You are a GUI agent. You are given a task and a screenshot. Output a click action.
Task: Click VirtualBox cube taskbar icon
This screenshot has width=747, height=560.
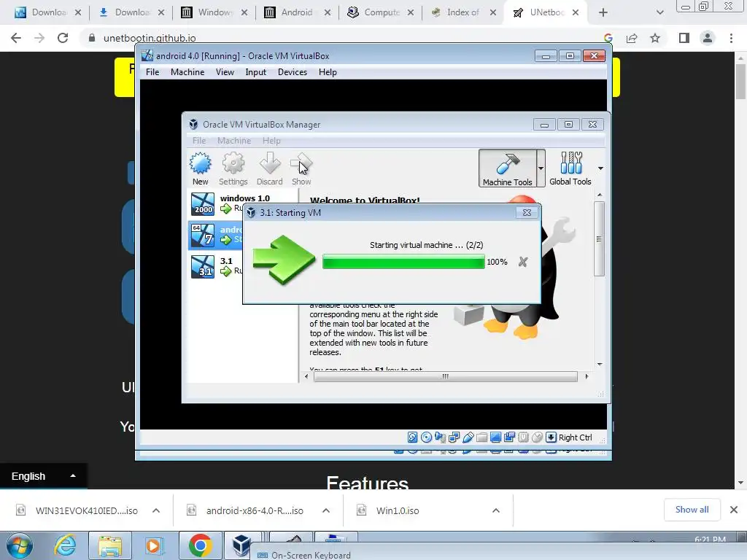[241, 545]
